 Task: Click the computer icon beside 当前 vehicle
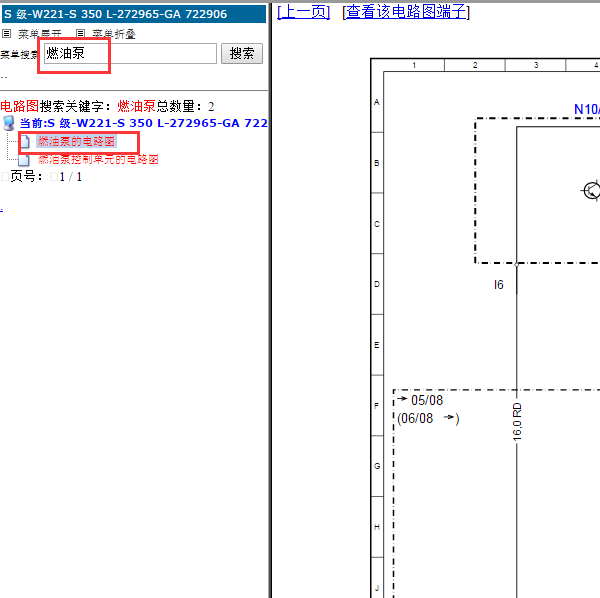[8, 123]
